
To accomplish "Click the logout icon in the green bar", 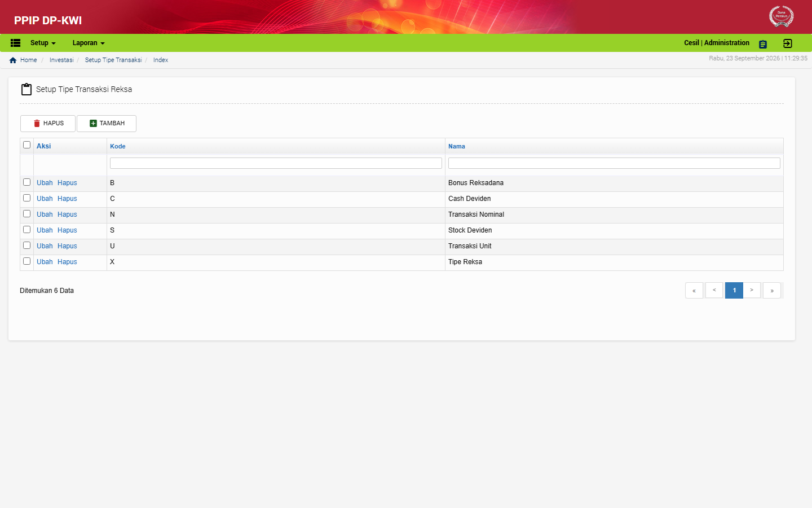I will coord(788,43).
